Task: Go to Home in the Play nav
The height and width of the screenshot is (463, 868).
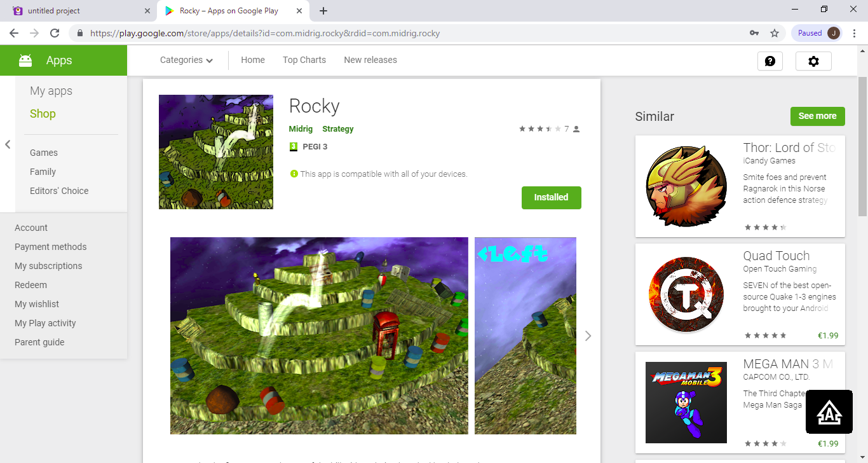Action: click(253, 60)
